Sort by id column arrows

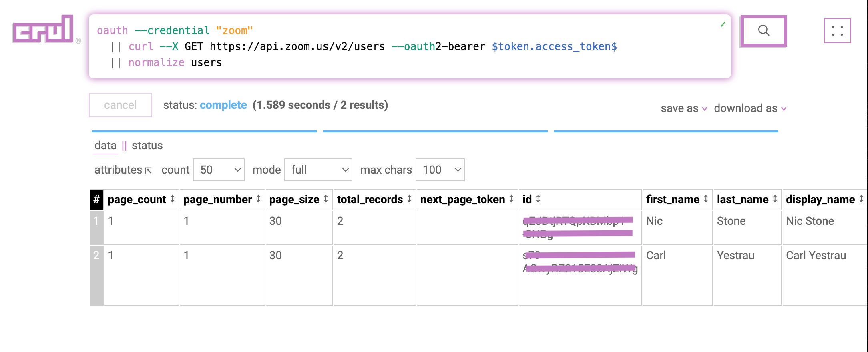click(538, 199)
